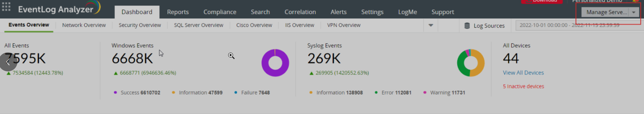Click the 269K Syslog Events count

(x=324, y=58)
